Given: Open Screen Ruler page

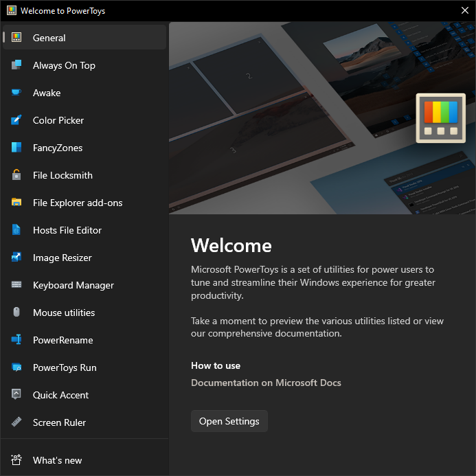Looking at the screenshot, I should (x=84, y=422).
